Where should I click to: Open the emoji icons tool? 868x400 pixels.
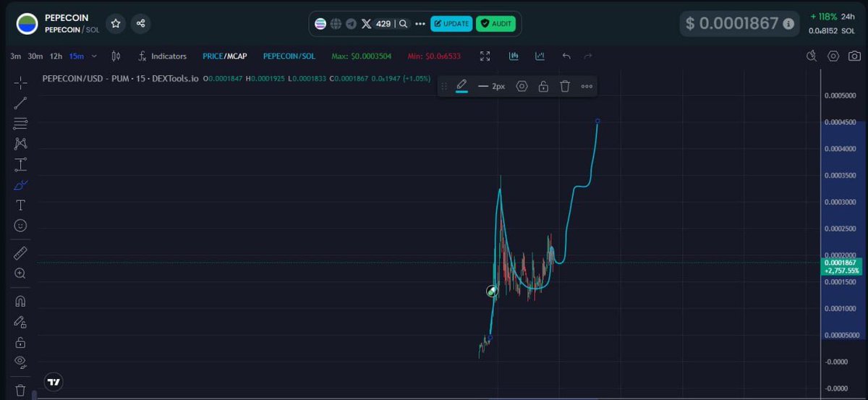tap(20, 226)
